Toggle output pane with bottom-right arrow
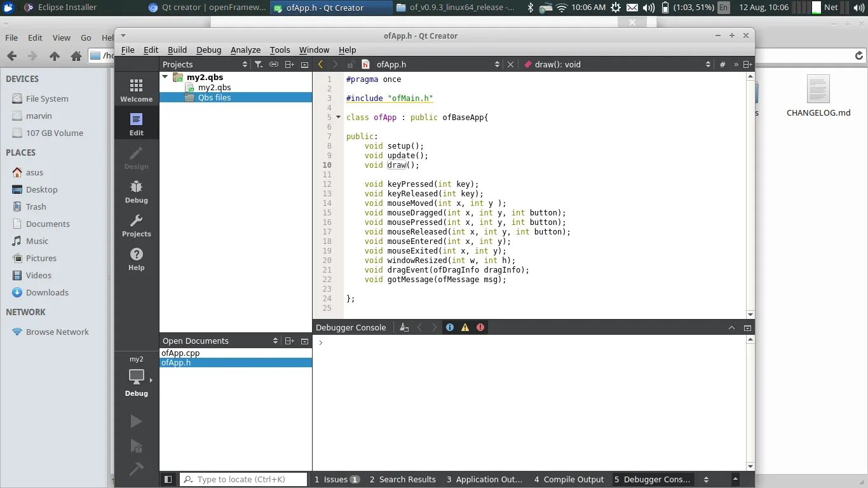 736,479
